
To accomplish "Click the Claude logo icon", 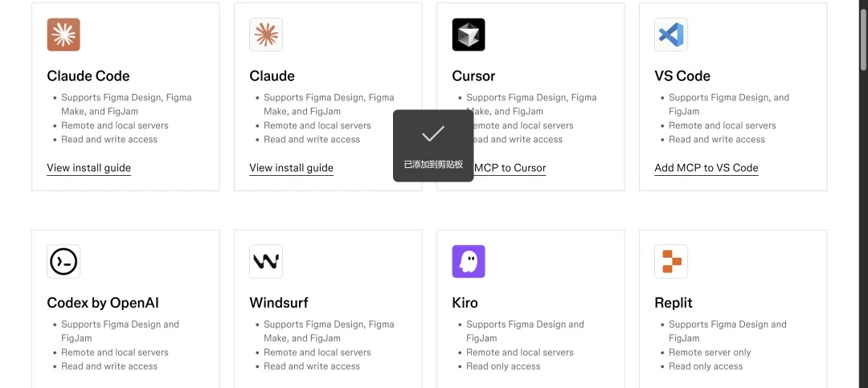I will coord(266,35).
